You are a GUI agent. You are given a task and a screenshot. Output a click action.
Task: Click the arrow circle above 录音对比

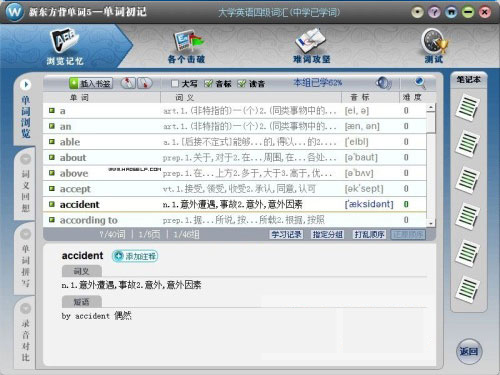pyautogui.click(x=26, y=309)
